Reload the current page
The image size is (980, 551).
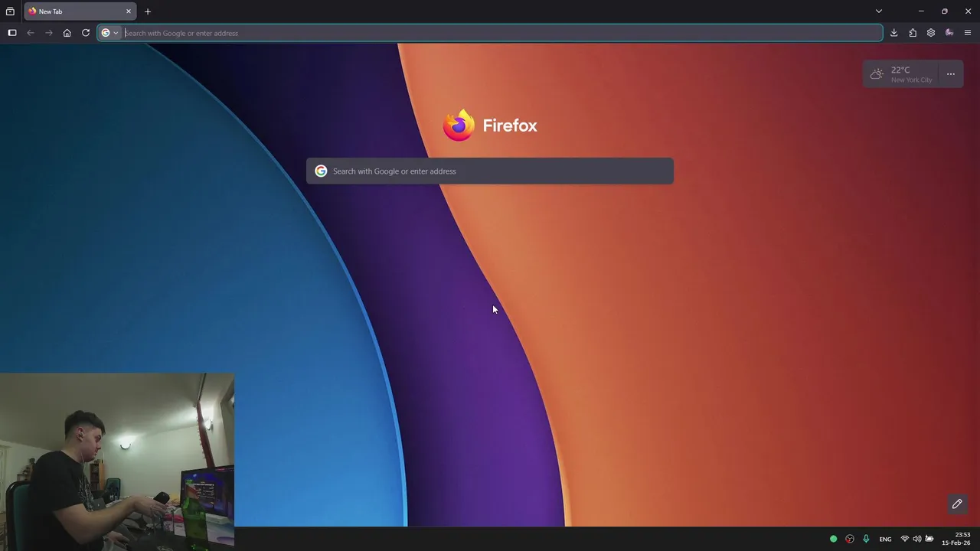86,33
